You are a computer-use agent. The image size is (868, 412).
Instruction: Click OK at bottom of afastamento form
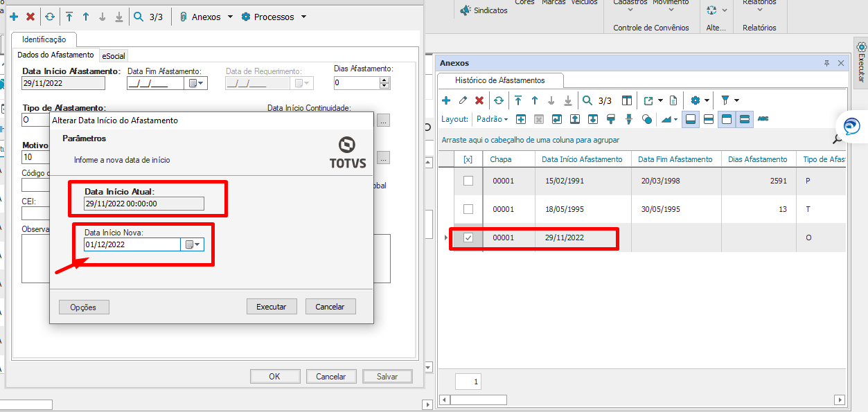(275, 377)
